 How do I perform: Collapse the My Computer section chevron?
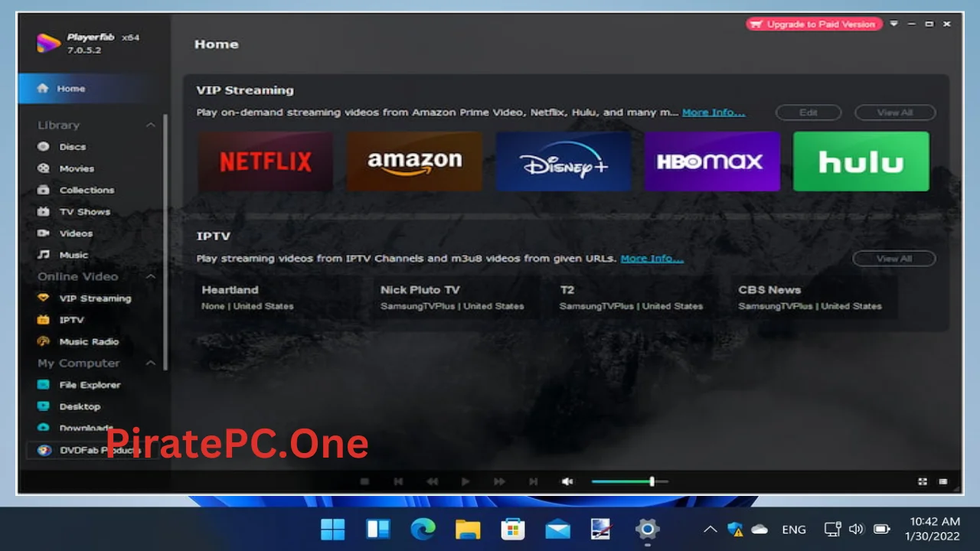(151, 363)
